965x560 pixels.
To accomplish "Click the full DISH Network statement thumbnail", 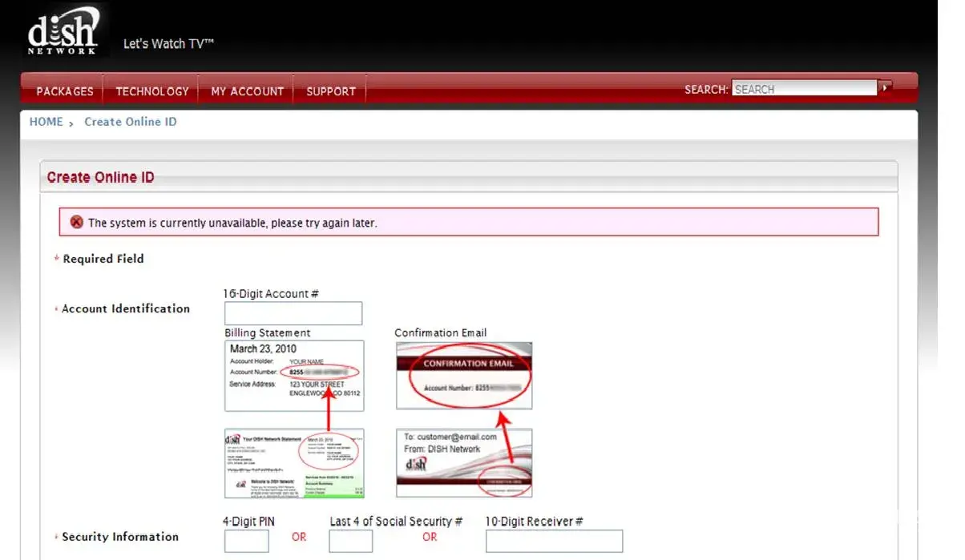I will point(294,463).
